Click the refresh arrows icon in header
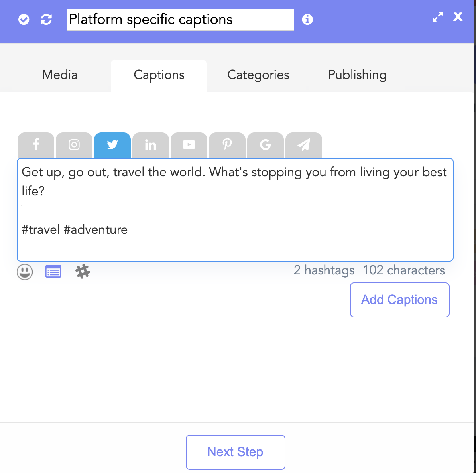 pyautogui.click(x=46, y=20)
